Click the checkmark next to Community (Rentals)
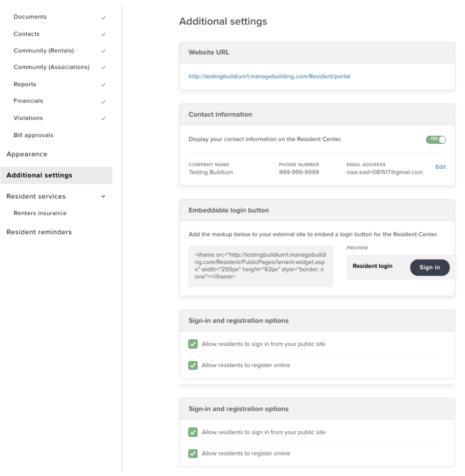The width and height of the screenshot is (465, 476). tap(103, 51)
